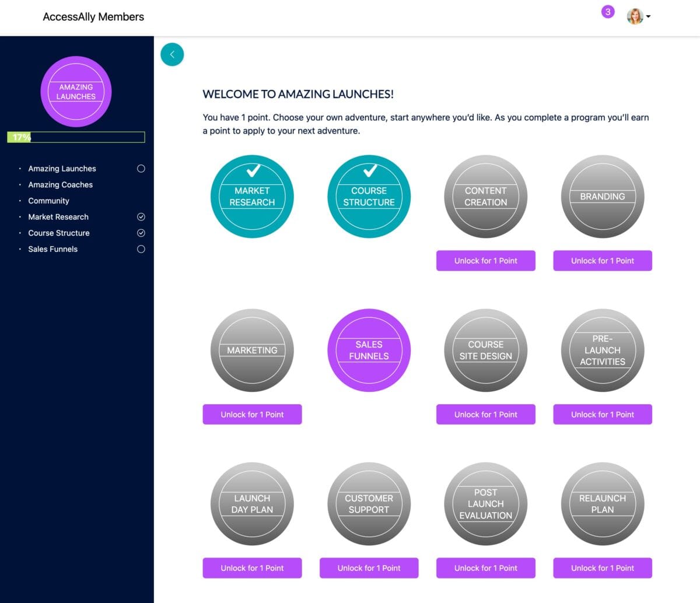
Task: Click the Pre-Launch Activities circle
Action: tap(602, 350)
